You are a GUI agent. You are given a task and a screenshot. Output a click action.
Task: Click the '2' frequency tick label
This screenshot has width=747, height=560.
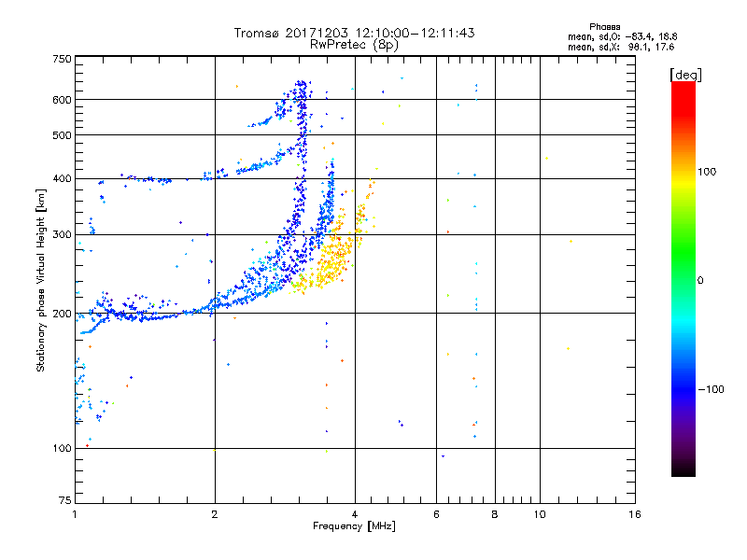[x=215, y=514]
